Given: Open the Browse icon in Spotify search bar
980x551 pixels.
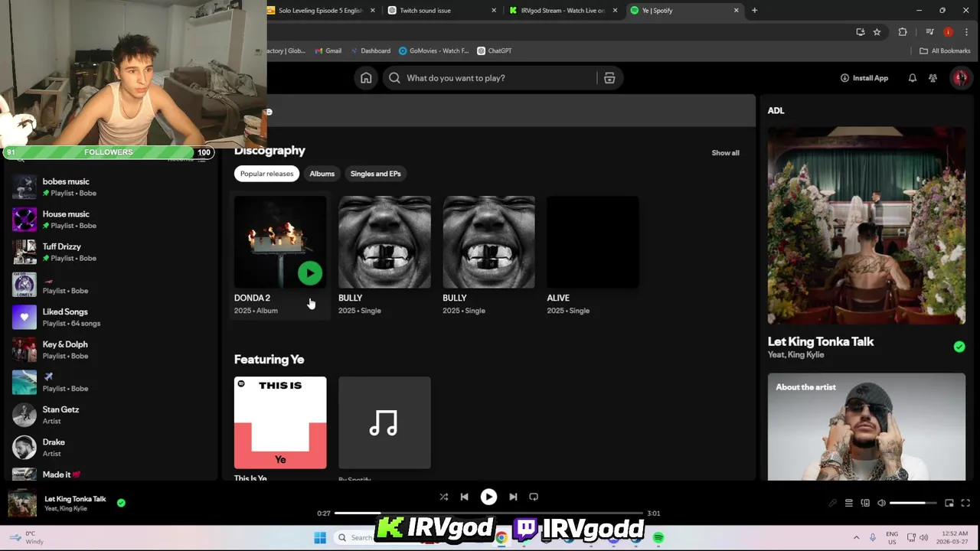Looking at the screenshot, I should [609, 78].
